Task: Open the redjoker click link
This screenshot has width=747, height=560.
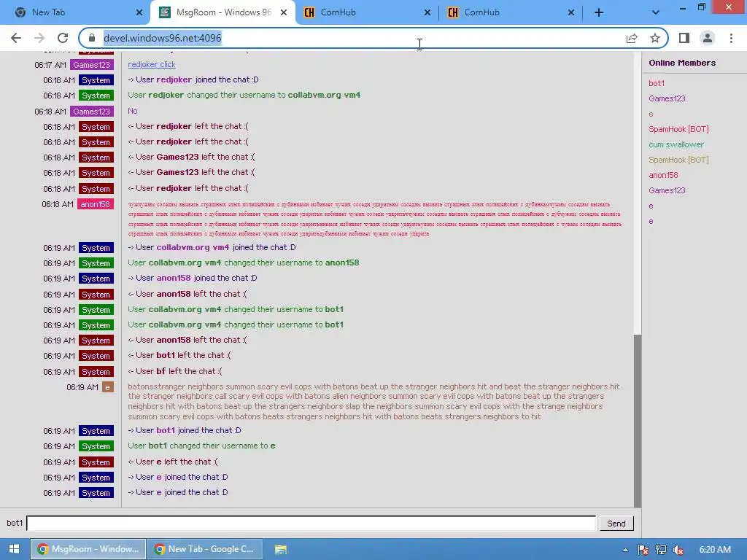Action: point(152,64)
